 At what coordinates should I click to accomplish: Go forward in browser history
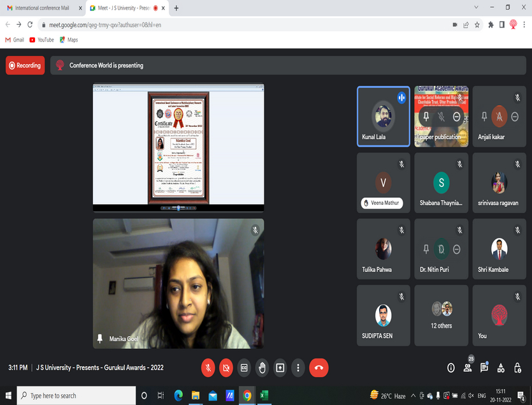[19, 24]
